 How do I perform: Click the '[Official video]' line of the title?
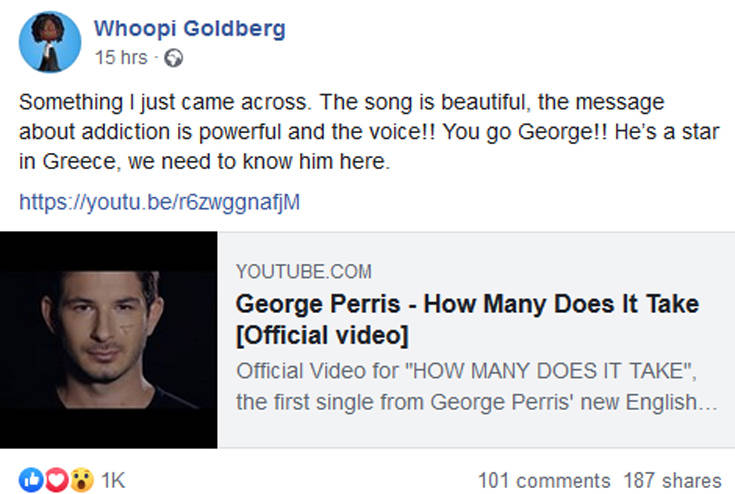click(x=323, y=333)
